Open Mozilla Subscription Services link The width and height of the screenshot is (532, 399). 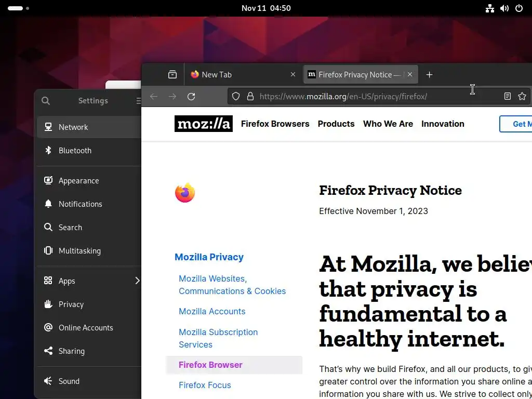pos(218,338)
